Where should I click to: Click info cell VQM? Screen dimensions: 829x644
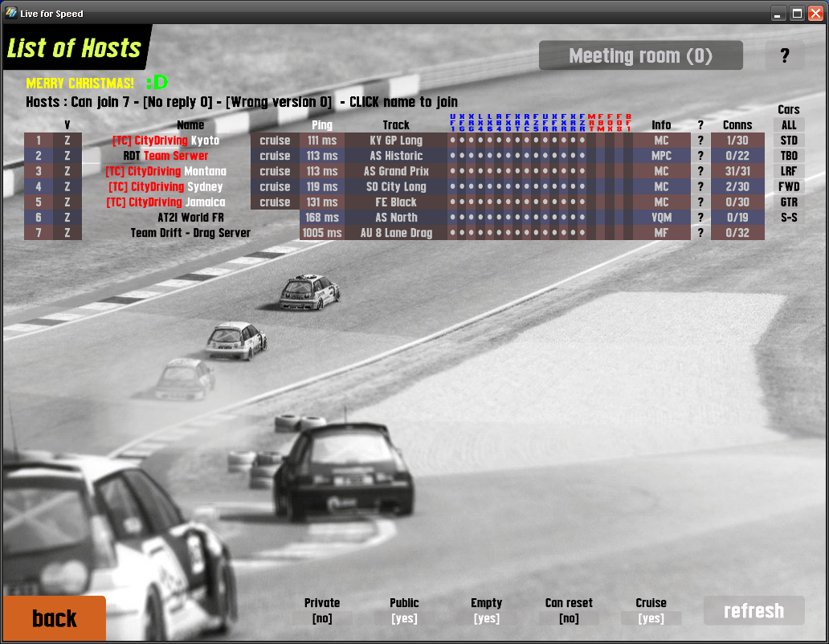coord(661,217)
